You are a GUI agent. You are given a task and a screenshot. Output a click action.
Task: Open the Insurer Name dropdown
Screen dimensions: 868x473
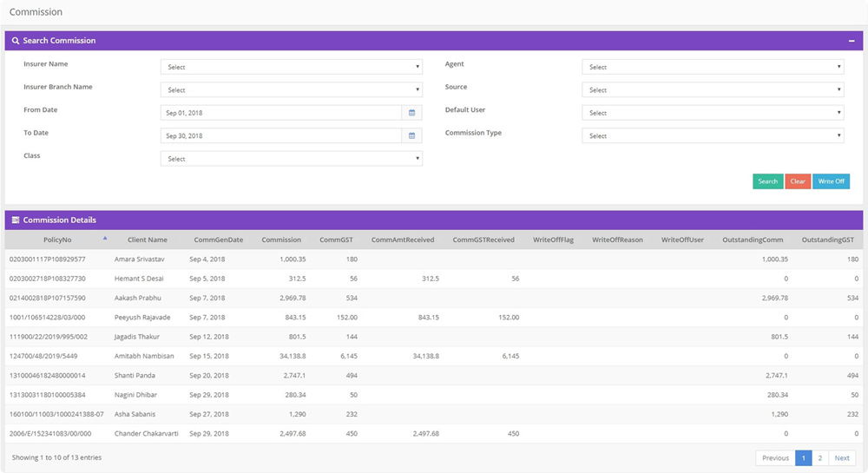[x=291, y=67]
